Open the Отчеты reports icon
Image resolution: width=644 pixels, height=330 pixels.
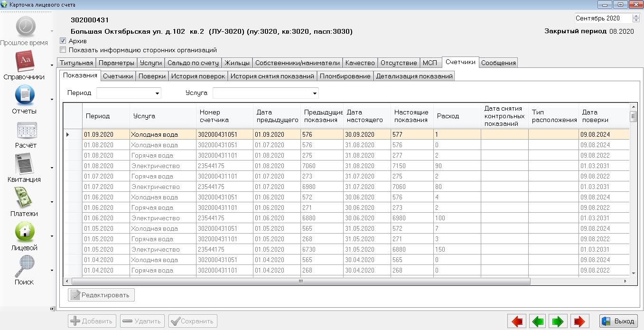[x=25, y=95]
